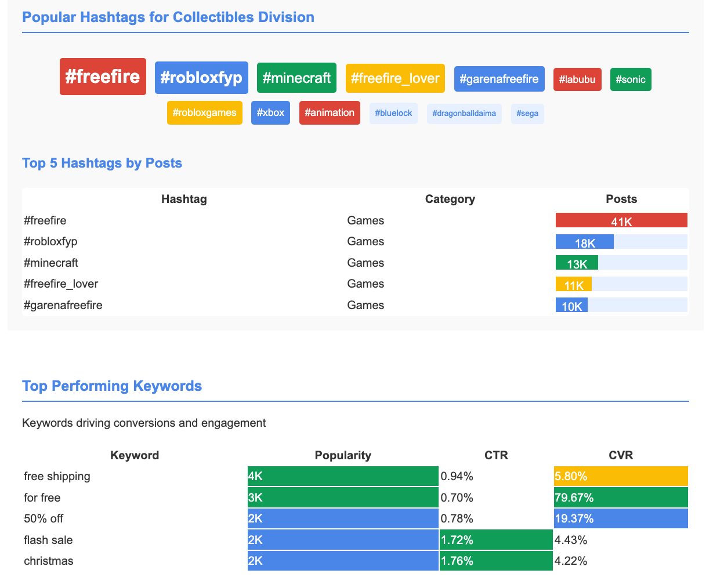
Task: Select the christmas keyword
Action: click(49, 561)
